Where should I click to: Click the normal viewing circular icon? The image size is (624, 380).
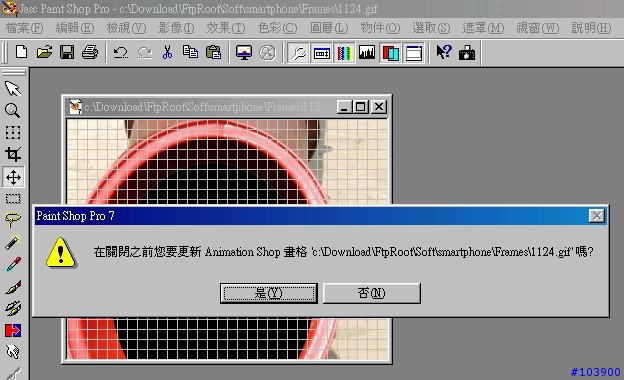267,52
